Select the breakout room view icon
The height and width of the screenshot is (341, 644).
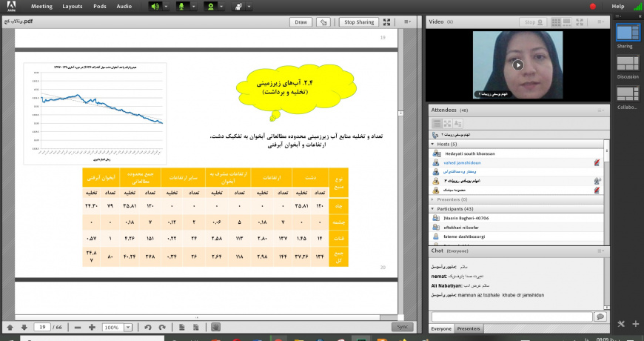point(447,123)
